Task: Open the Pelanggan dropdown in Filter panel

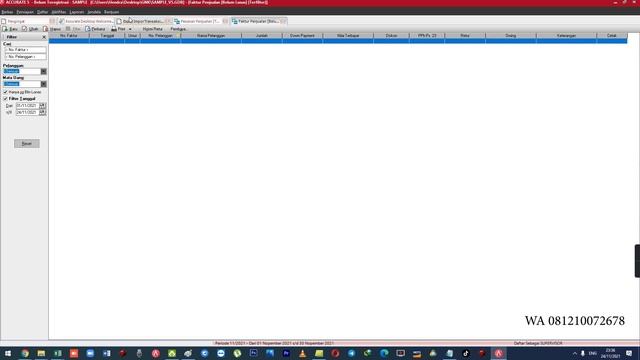Action: click(x=44, y=71)
